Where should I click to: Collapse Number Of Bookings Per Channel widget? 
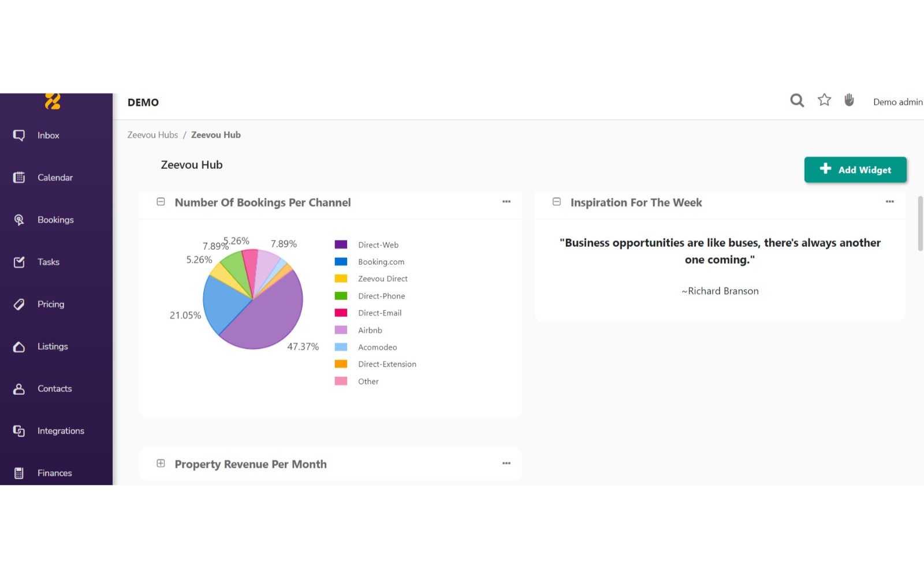161,202
